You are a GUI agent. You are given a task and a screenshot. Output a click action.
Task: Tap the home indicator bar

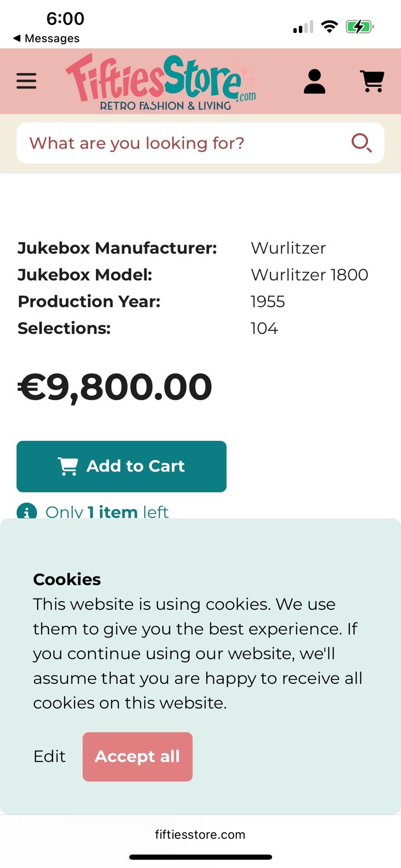coord(200,857)
